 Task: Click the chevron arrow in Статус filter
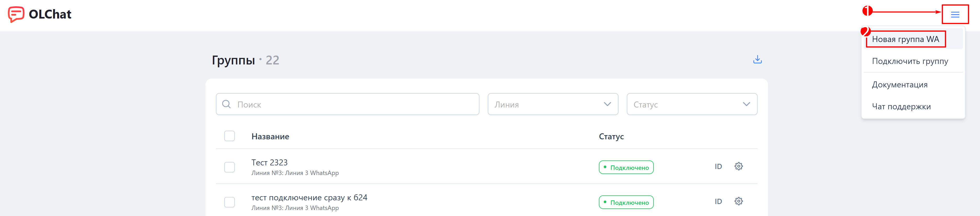click(746, 104)
